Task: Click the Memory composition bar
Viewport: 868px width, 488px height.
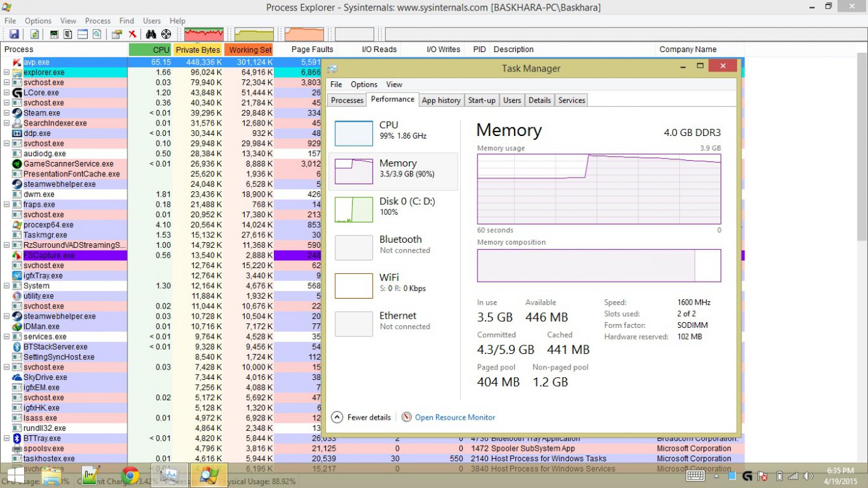Action: [599, 265]
